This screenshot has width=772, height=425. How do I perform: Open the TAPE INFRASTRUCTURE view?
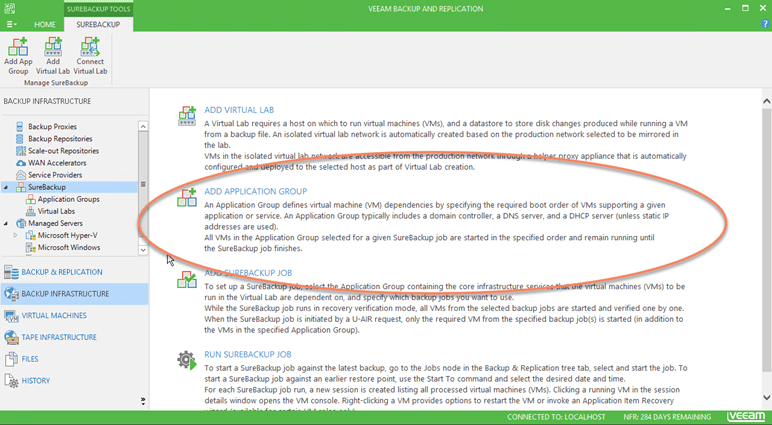click(74, 337)
